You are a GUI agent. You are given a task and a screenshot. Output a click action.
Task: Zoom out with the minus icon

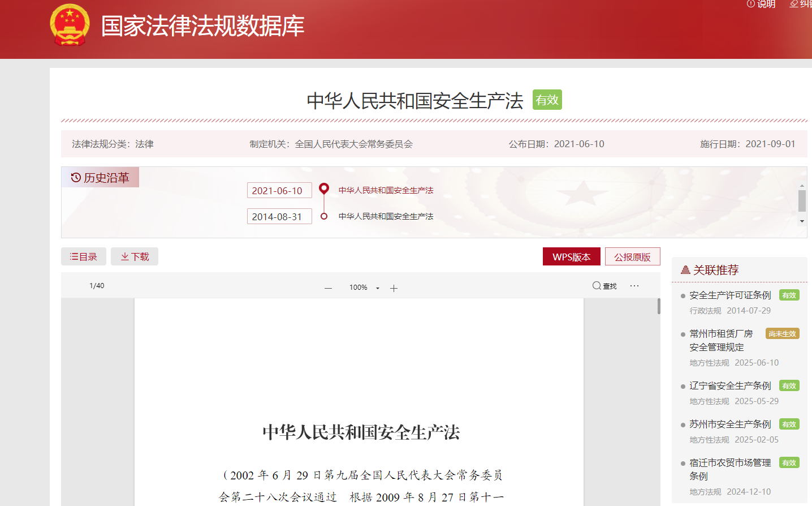tap(328, 288)
